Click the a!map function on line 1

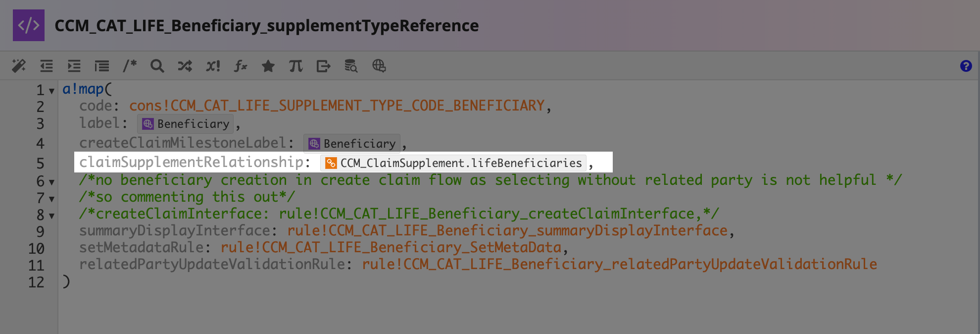click(x=83, y=89)
